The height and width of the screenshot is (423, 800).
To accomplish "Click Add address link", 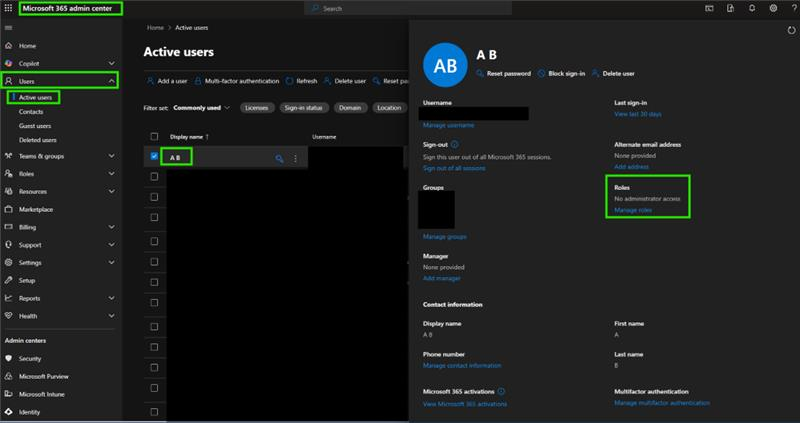I will point(631,167).
